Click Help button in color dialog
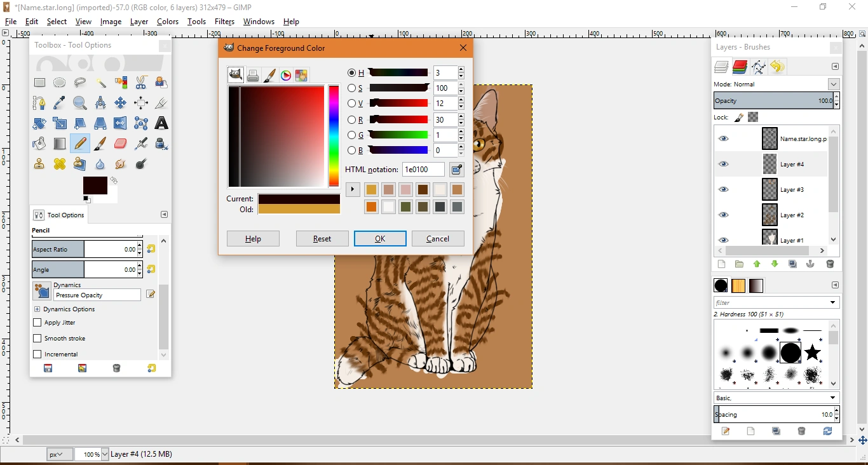Viewport: 868px width, 465px height. (x=253, y=239)
